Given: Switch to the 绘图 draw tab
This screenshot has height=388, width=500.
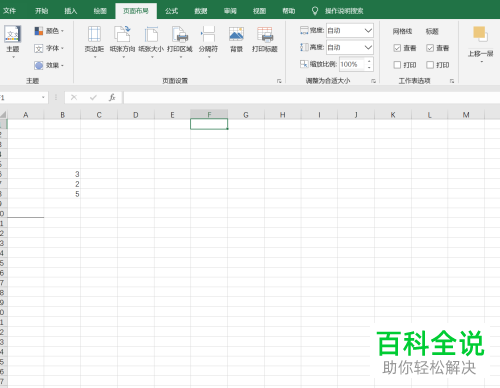Looking at the screenshot, I should (100, 11).
